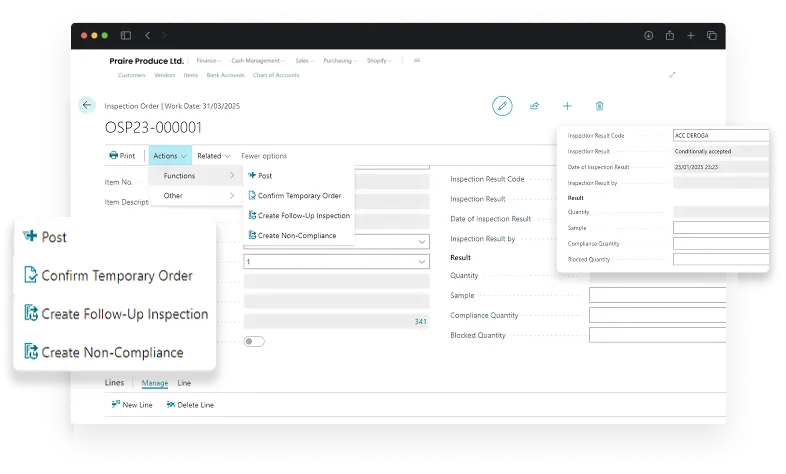Click the plus icon to create new order

pos(567,105)
